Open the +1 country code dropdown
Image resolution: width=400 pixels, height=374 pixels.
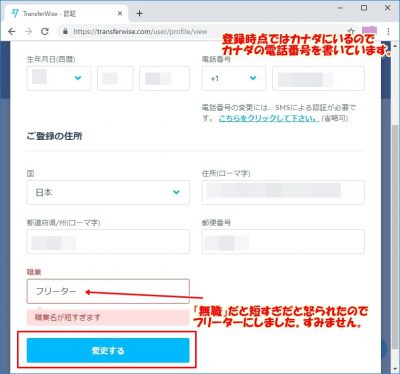coord(234,78)
